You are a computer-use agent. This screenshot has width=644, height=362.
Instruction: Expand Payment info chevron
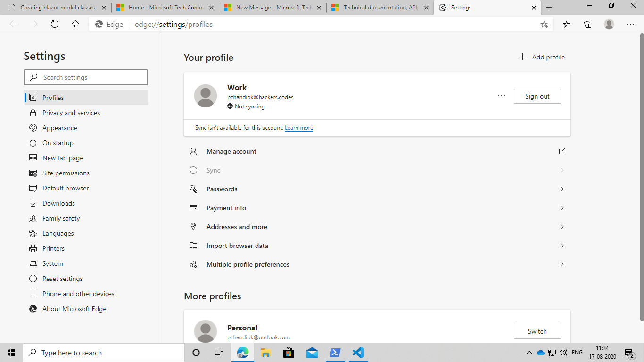coord(562,208)
